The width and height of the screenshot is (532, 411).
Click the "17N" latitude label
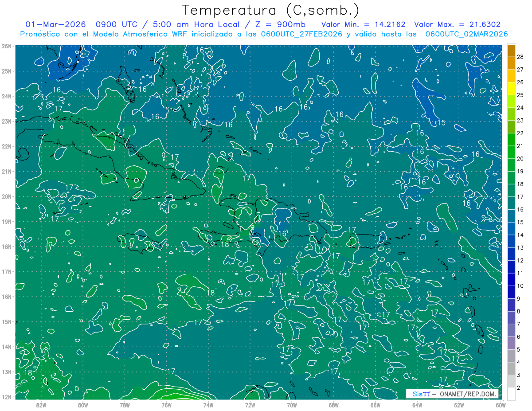coord(6,272)
